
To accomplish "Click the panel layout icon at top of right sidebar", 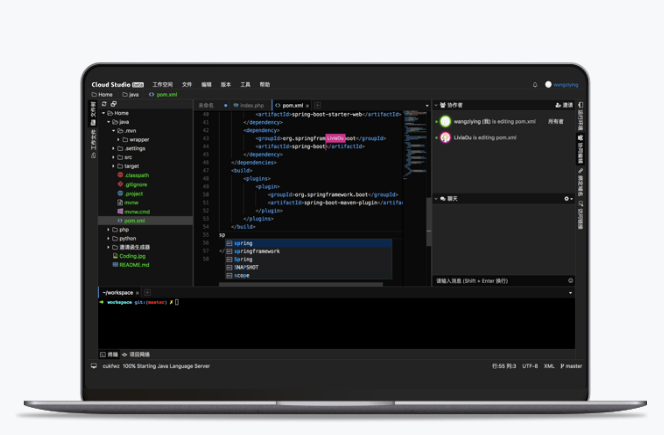I will 581,105.
